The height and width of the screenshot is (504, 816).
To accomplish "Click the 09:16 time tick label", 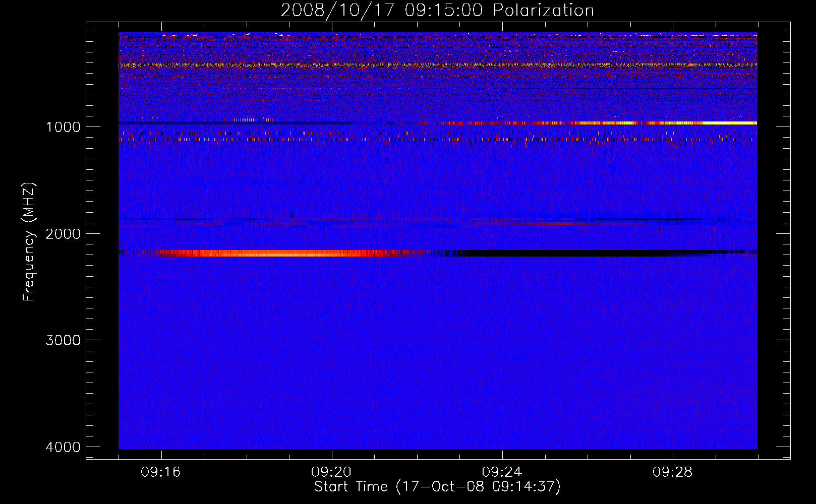I will click(x=161, y=472).
